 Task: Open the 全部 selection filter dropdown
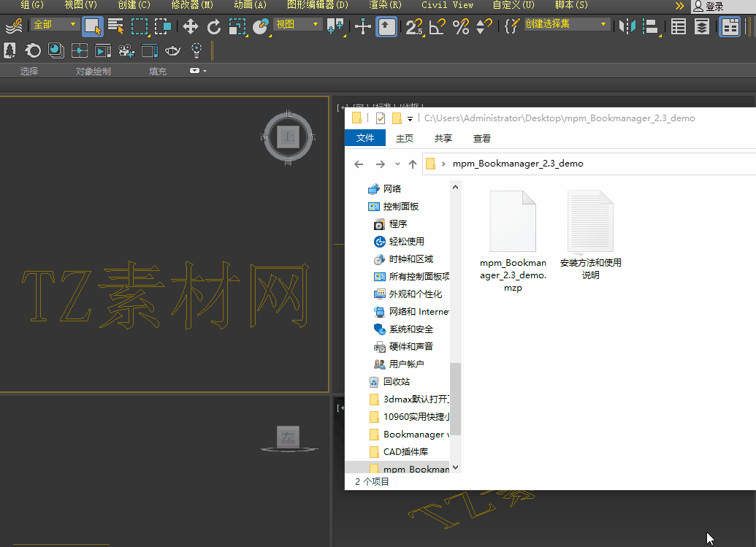click(54, 24)
